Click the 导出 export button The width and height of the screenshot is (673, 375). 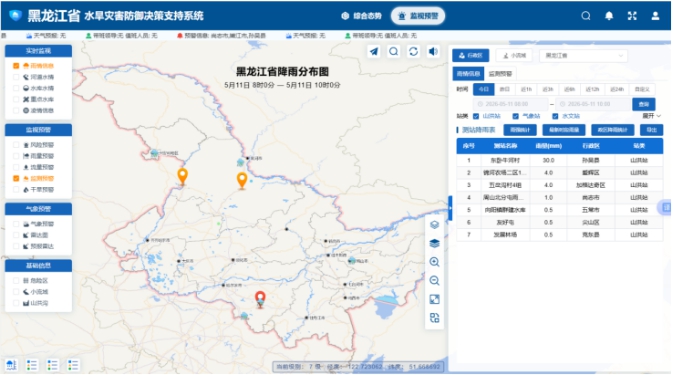coord(652,130)
